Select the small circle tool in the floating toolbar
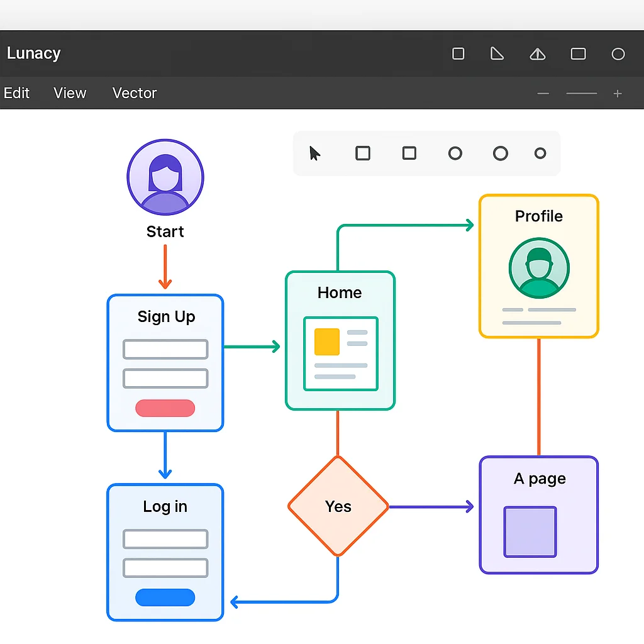 coord(455,153)
